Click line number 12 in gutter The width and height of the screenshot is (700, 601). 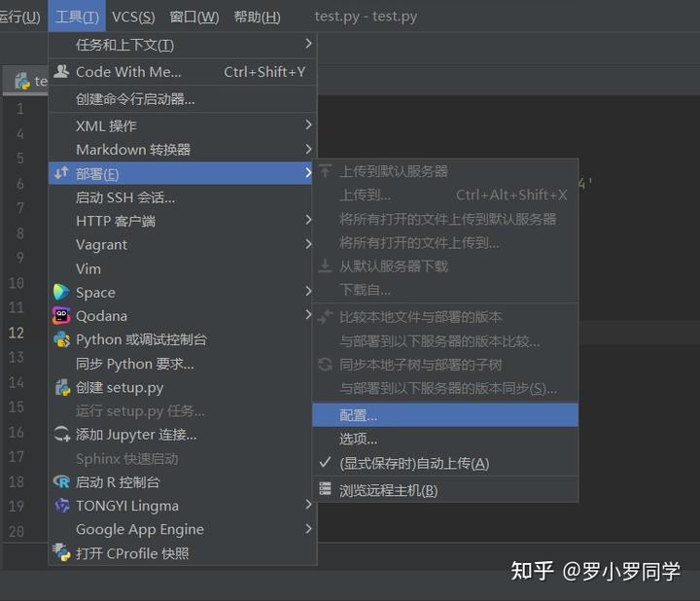pos(17,333)
